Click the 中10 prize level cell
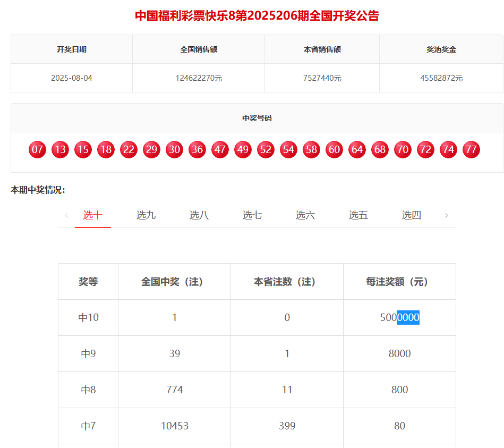The width and height of the screenshot is (504, 448). [88, 318]
